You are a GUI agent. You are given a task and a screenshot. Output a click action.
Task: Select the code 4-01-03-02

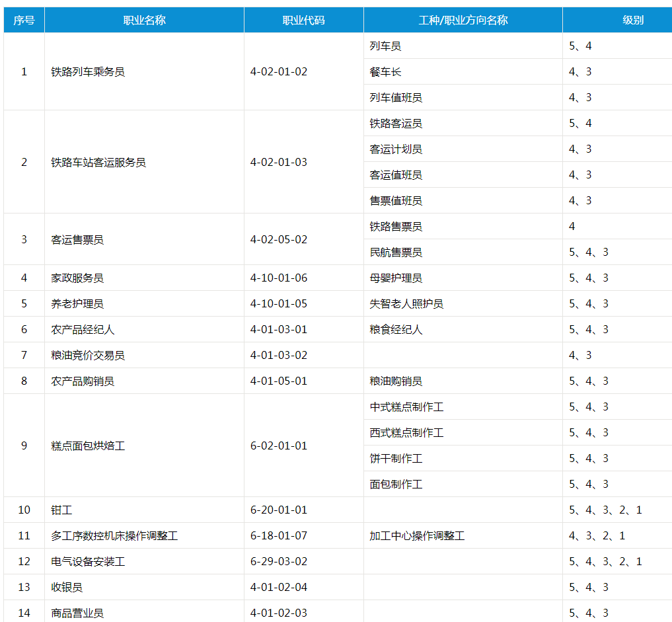click(x=279, y=355)
